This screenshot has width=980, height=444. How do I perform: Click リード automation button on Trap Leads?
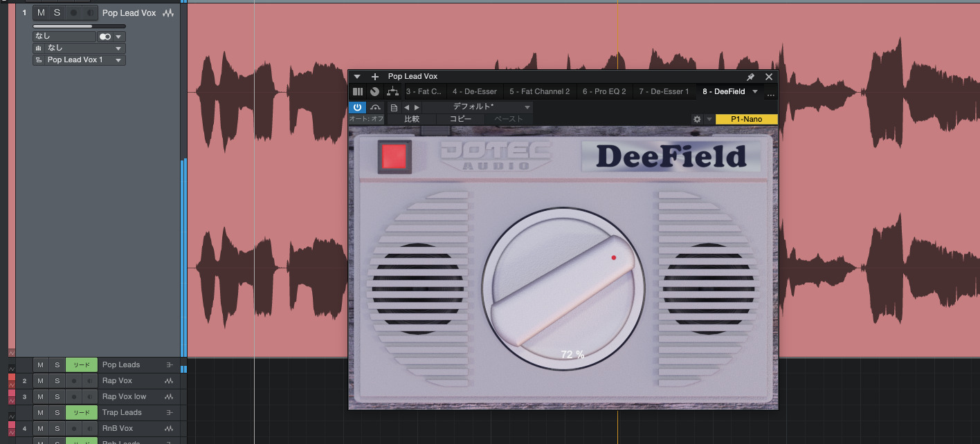82,413
